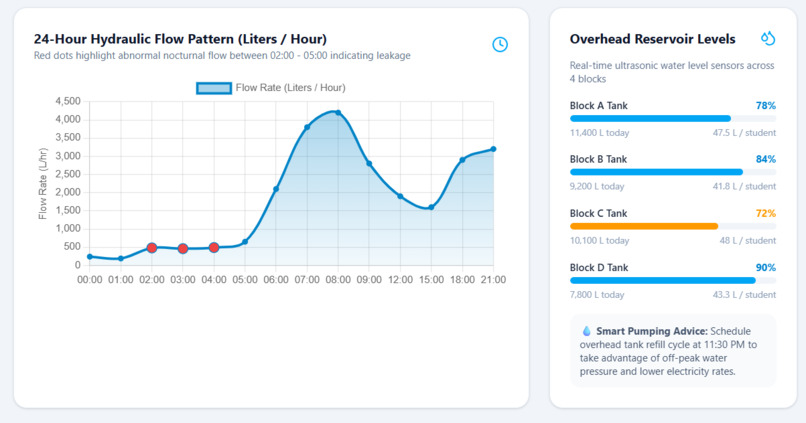Select the data point at 06:00
Screen dimensions: 806x423
pos(276,189)
